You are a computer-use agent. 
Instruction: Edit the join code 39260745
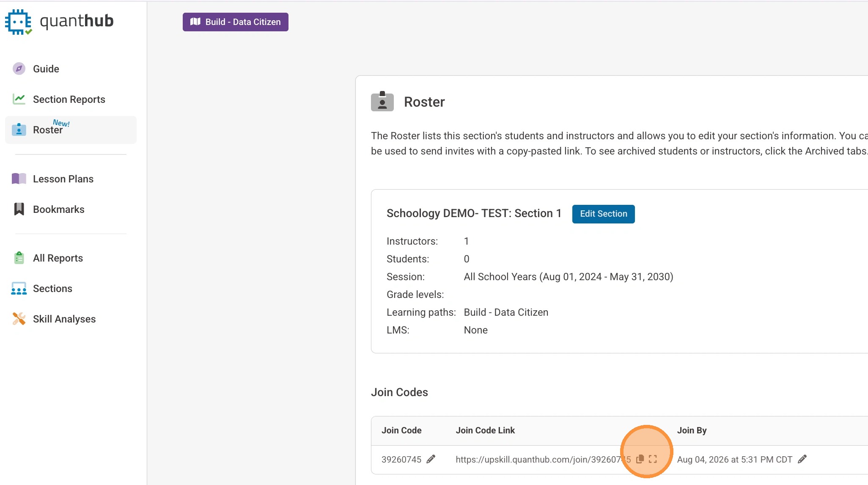tap(431, 459)
